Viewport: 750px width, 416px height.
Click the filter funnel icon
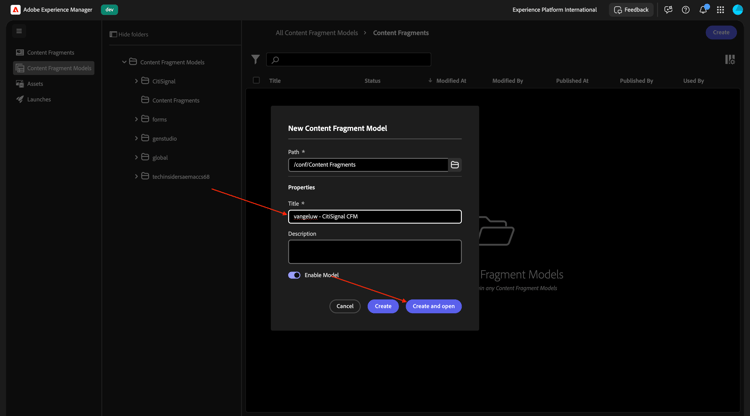coord(255,59)
